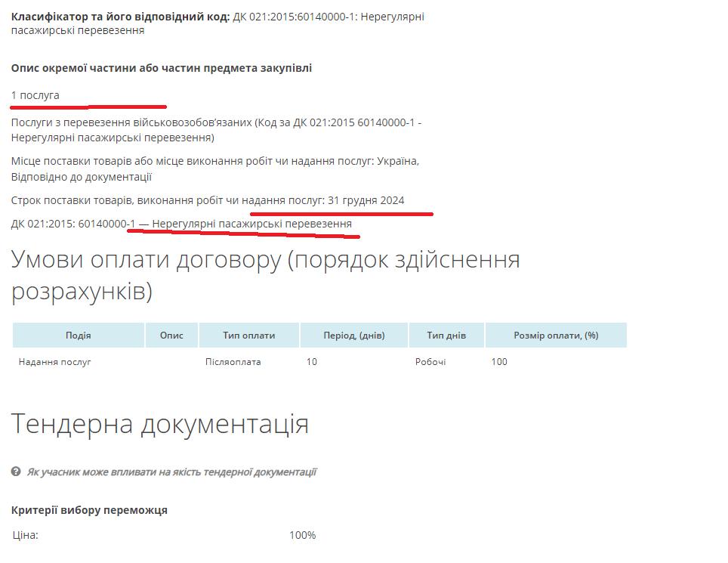Click the 'Ціна:' criterion label
Screen dimensions: 728x563
(25, 535)
